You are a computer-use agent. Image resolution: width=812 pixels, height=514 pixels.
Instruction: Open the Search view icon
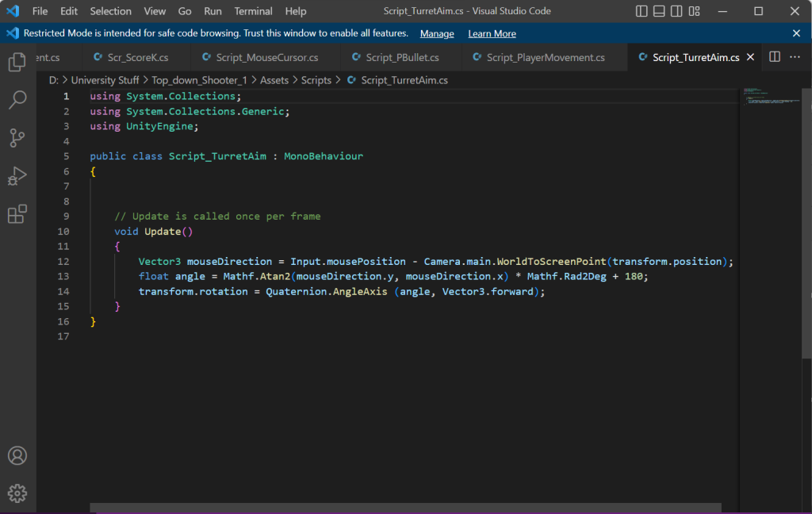point(17,100)
